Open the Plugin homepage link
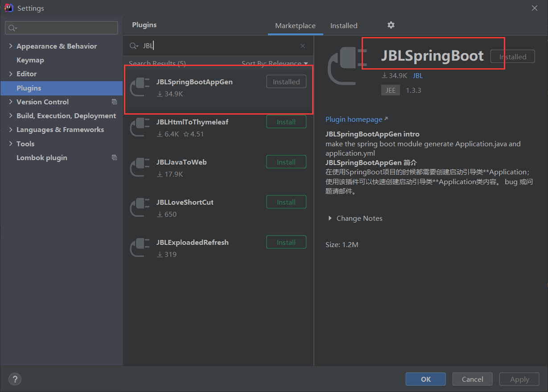548x392 pixels. point(357,119)
